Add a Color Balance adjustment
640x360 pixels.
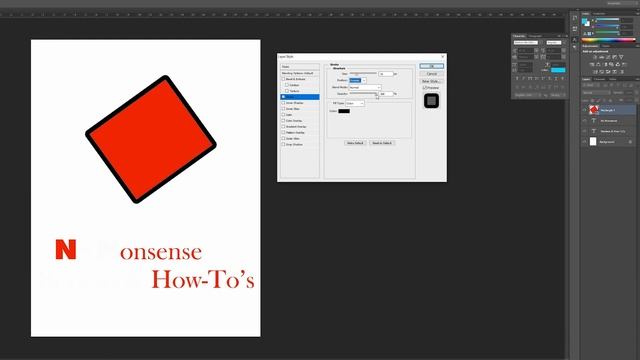(x=598, y=64)
